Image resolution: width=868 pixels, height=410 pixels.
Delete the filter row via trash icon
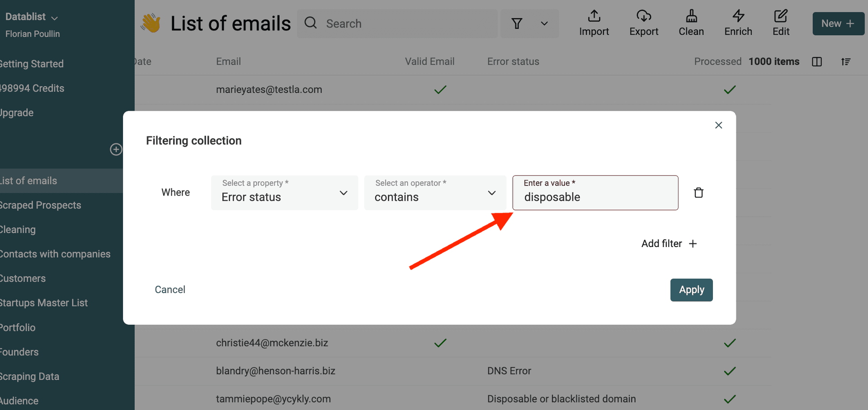[698, 192]
